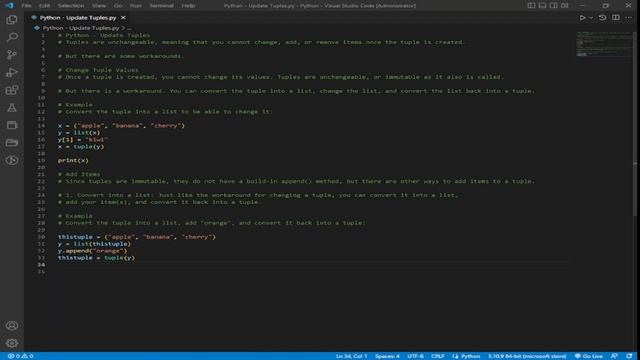640x360 pixels.
Task: Click line number 14 in gutter
Action: [41, 125]
